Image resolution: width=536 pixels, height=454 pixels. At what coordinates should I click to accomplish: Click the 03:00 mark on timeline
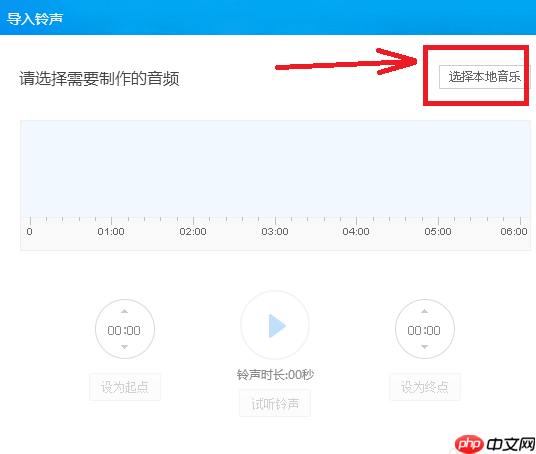[x=275, y=231]
